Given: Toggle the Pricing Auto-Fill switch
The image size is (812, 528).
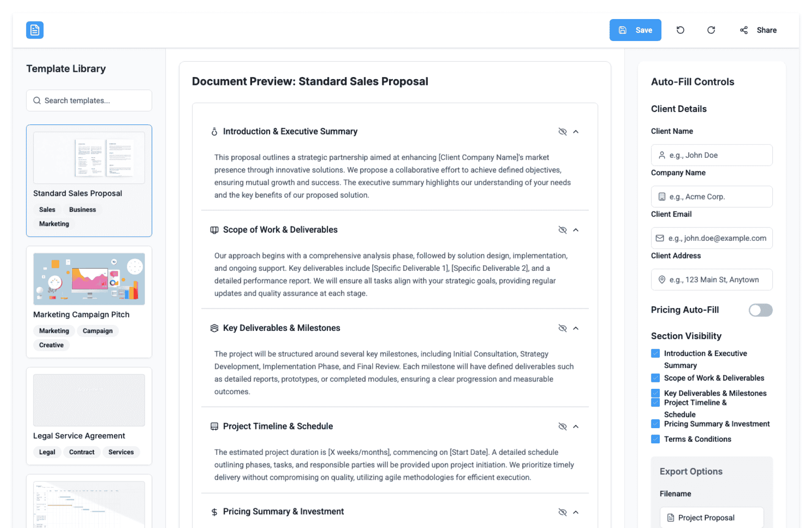Looking at the screenshot, I should point(760,310).
